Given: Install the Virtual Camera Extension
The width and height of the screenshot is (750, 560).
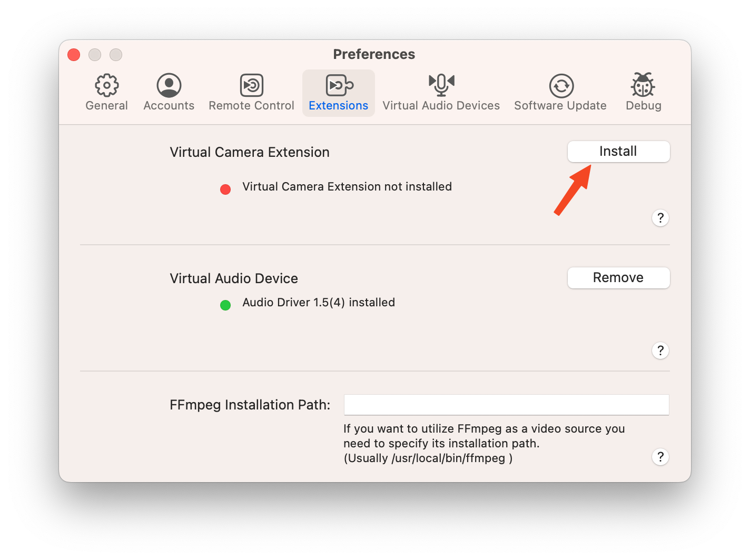Looking at the screenshot, I should tap(618, 152).
